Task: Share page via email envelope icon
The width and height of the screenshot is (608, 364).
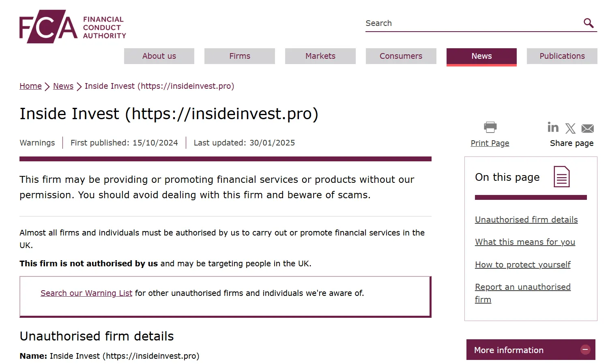Action: [x=587, y=128]
